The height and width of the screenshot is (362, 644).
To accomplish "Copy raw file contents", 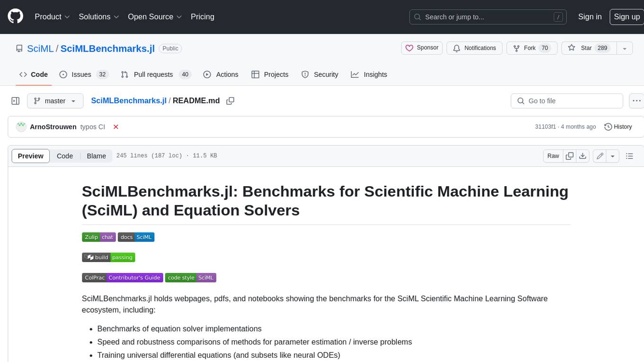I will click(570, 156).
